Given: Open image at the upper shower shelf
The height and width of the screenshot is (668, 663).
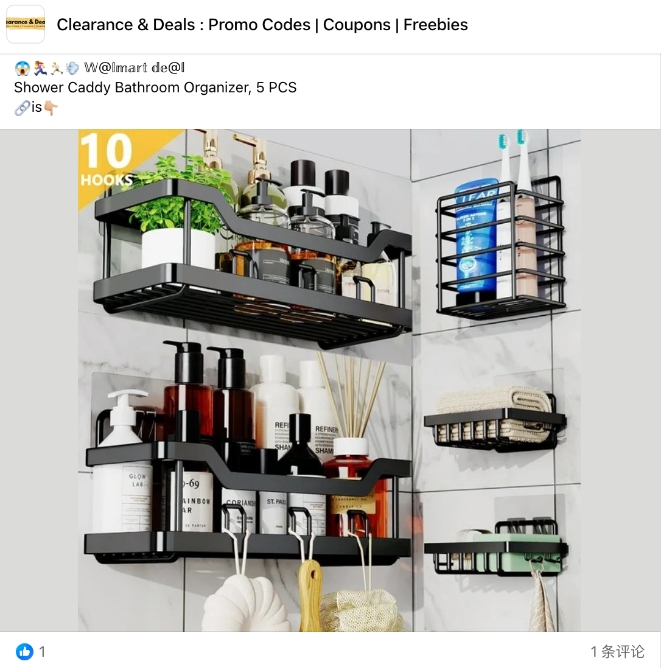Looking at the screenshot, I should [x=252, y=259].
